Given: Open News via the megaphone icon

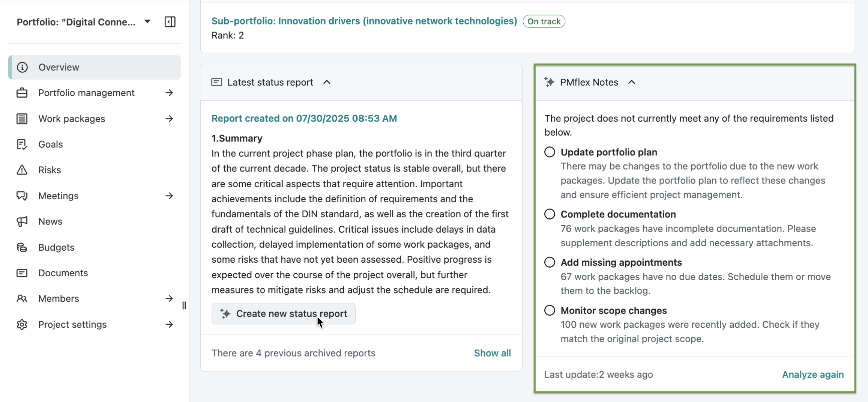Looking at the screenshot, I should 22,221.
